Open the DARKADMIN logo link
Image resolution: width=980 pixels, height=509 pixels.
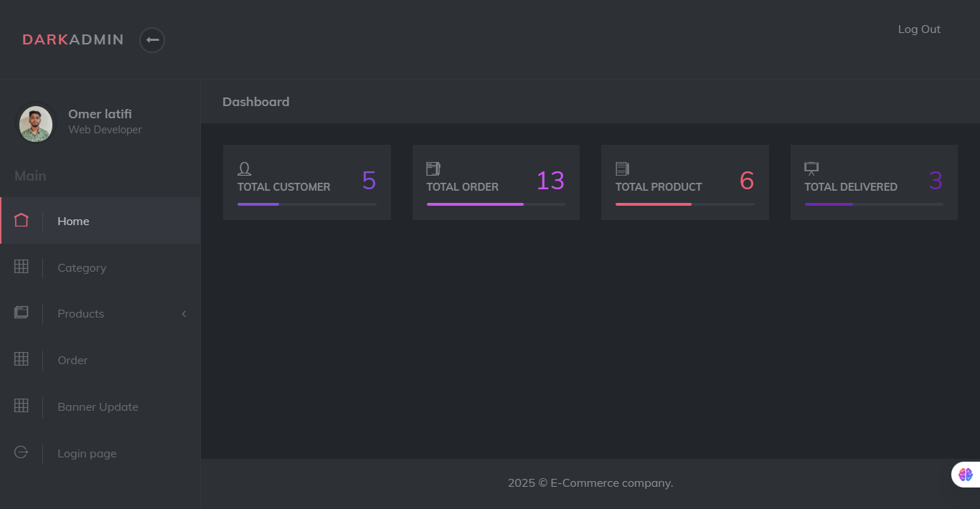click(72, 39)
